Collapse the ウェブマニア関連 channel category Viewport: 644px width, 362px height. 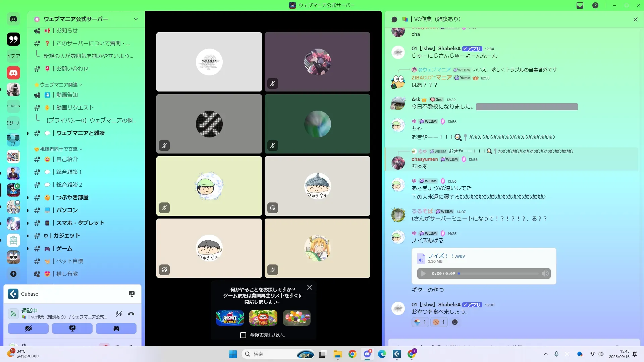tap(59, 85)
